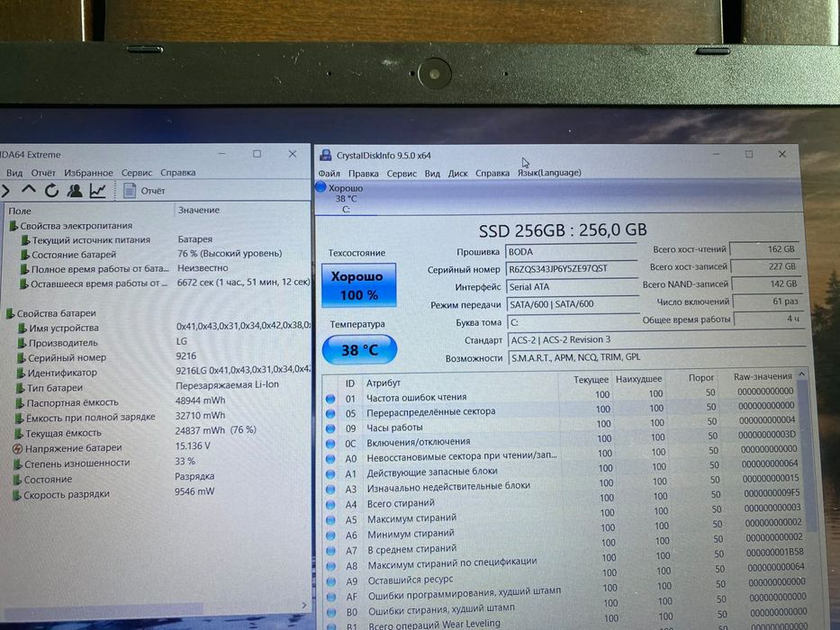Click the AIDA64 graph chart icon
The height and width of the screenshot is (630, 840).
pos(98,190)
